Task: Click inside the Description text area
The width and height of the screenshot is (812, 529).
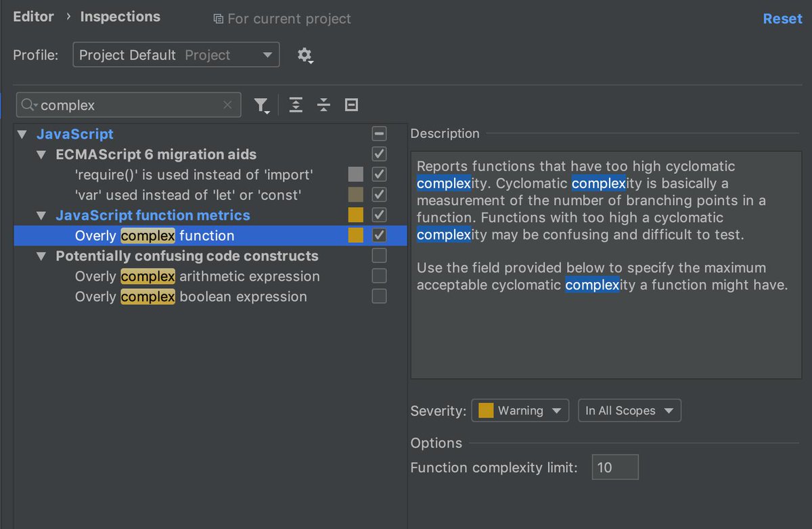Action: [x=606, y=265]
